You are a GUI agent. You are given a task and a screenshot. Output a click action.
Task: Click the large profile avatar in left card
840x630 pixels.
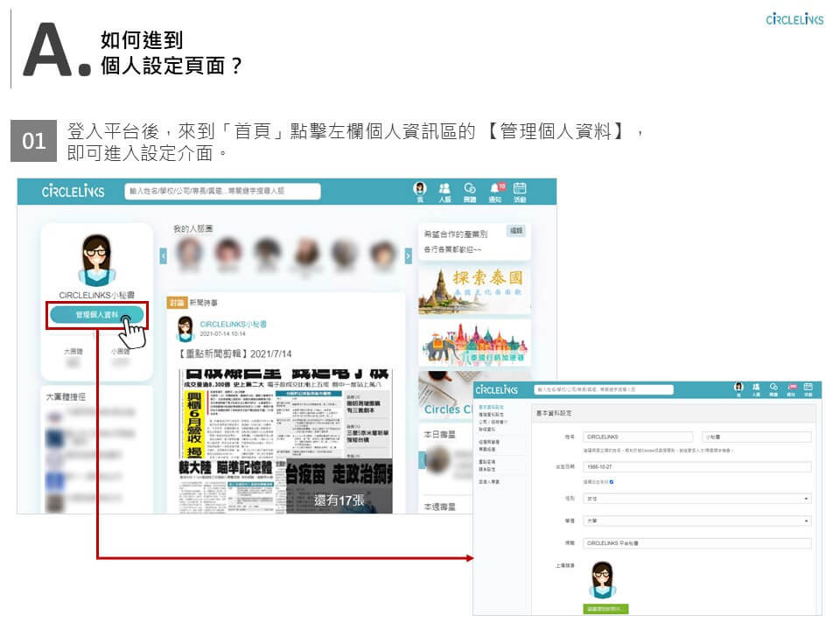[96, 260]
